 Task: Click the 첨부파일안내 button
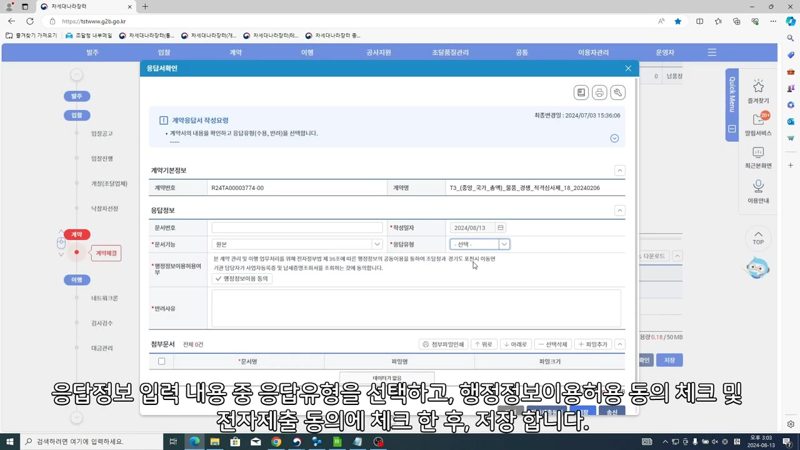(x=443, y=344)
